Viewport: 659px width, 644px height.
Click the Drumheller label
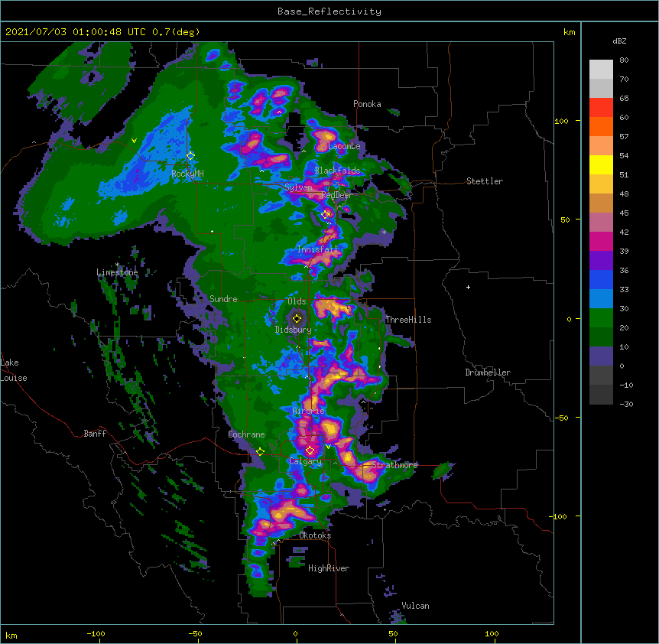click(x=488, y=372)
